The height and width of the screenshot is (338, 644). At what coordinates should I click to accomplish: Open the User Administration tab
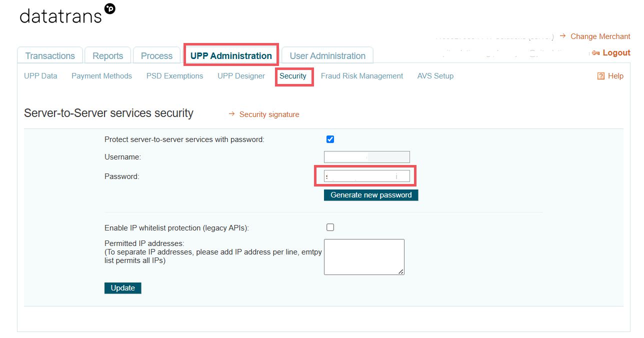[x=327, y=56]
